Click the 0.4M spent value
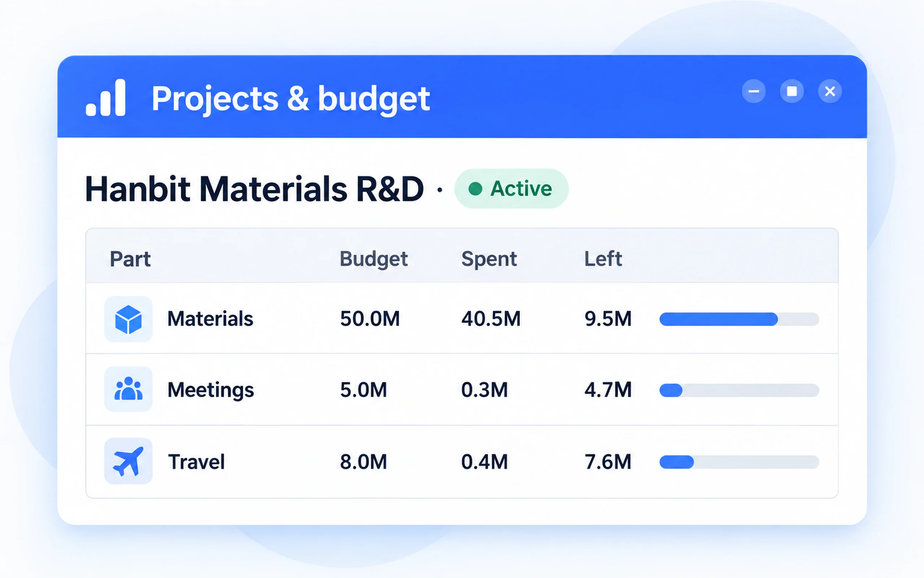Screen dimensions: 924x578 coord(484,462)
